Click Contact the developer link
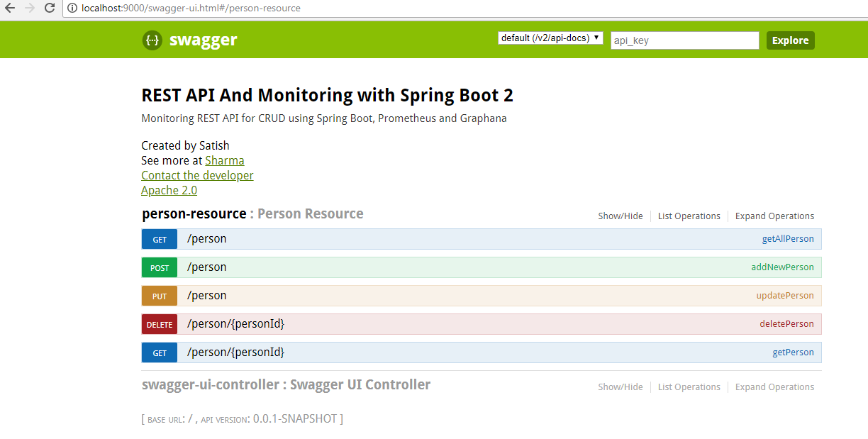The height and width of the screenshot is (439, 868). pos(197,175)
